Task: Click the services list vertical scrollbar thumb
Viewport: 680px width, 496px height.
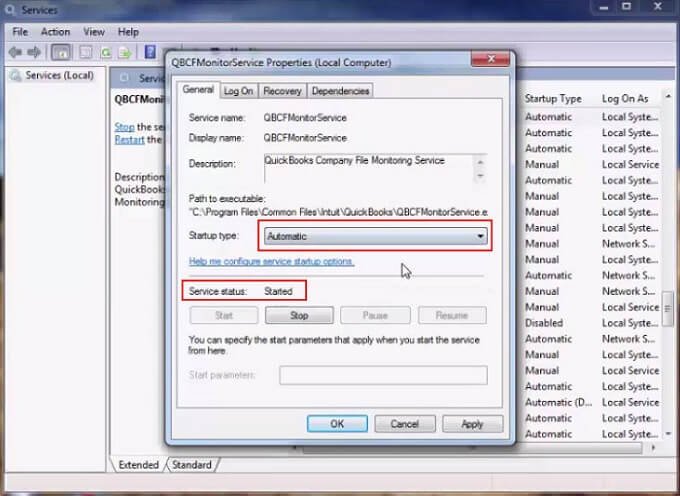Action: coord(668,309)
